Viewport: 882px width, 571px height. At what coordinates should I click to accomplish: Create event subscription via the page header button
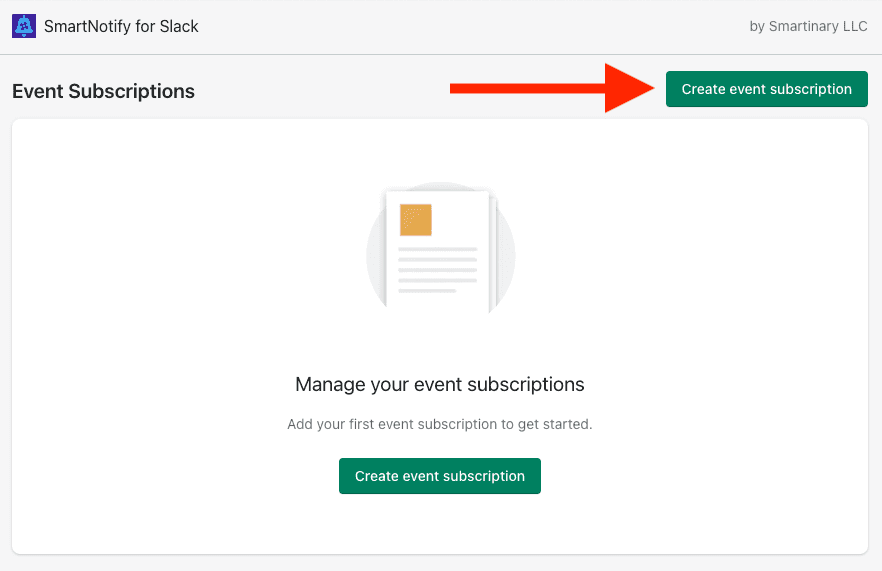(767, 89)
